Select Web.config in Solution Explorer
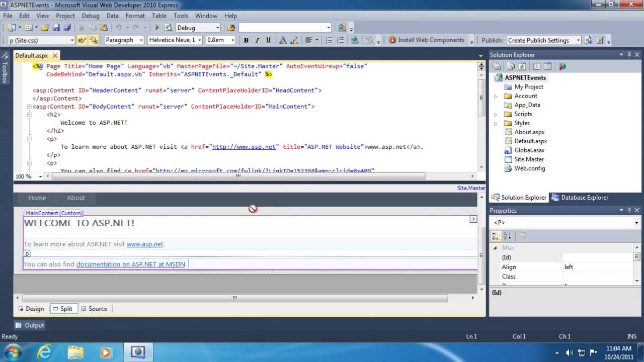 [529, 168]
